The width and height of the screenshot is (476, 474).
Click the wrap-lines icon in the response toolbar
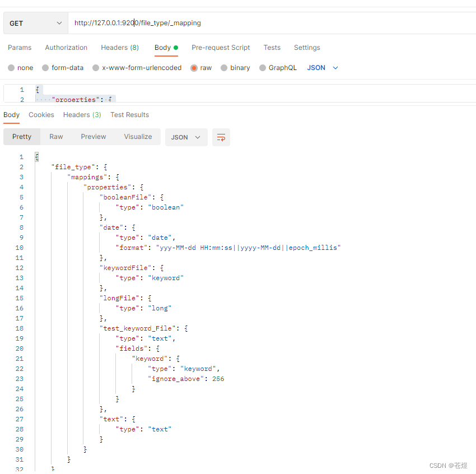221,137
